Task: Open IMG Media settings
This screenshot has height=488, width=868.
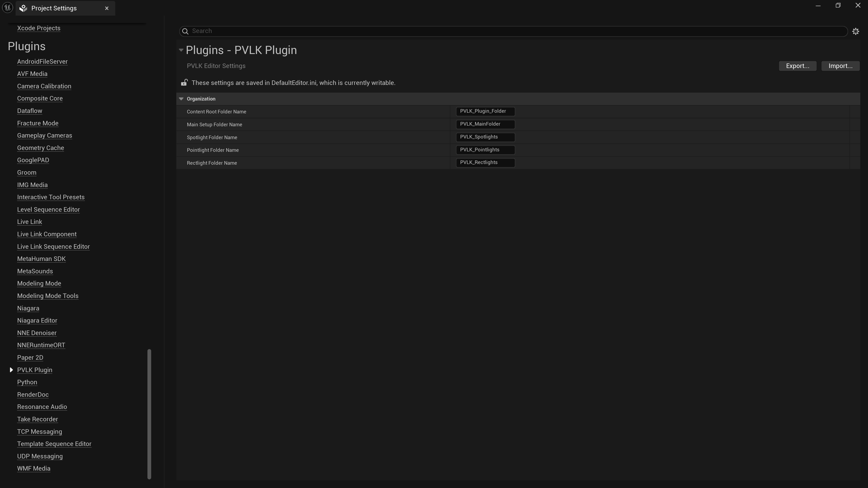Action: pos(32,185)
